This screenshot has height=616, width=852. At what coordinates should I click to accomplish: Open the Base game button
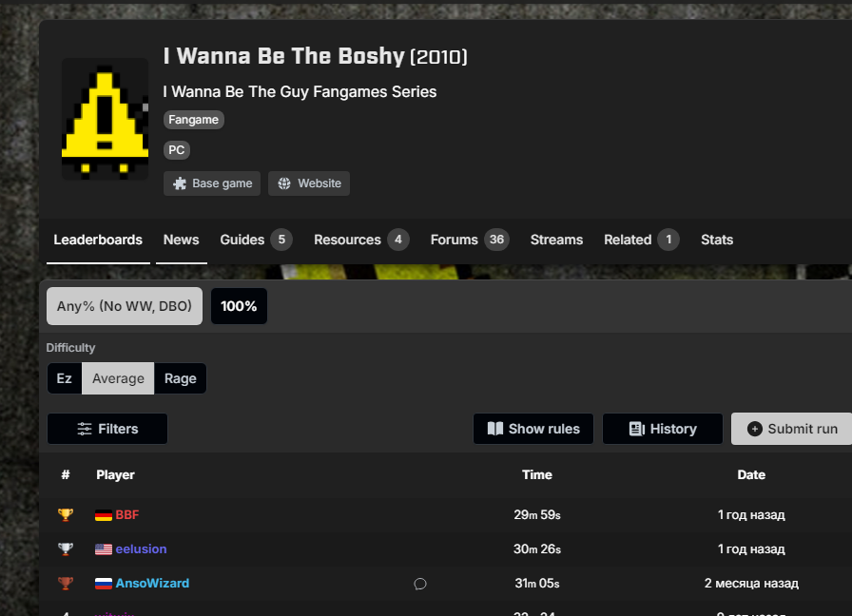[x=212, y=183]
